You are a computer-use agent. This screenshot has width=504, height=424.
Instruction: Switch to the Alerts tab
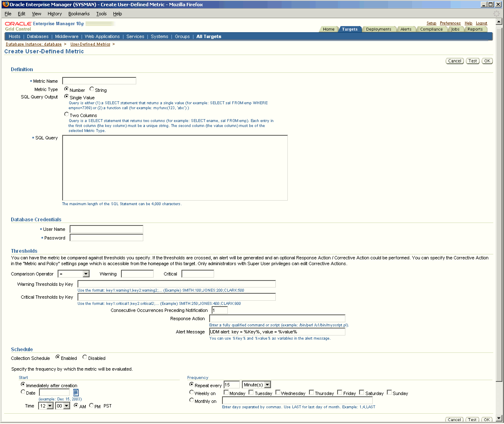406,29
